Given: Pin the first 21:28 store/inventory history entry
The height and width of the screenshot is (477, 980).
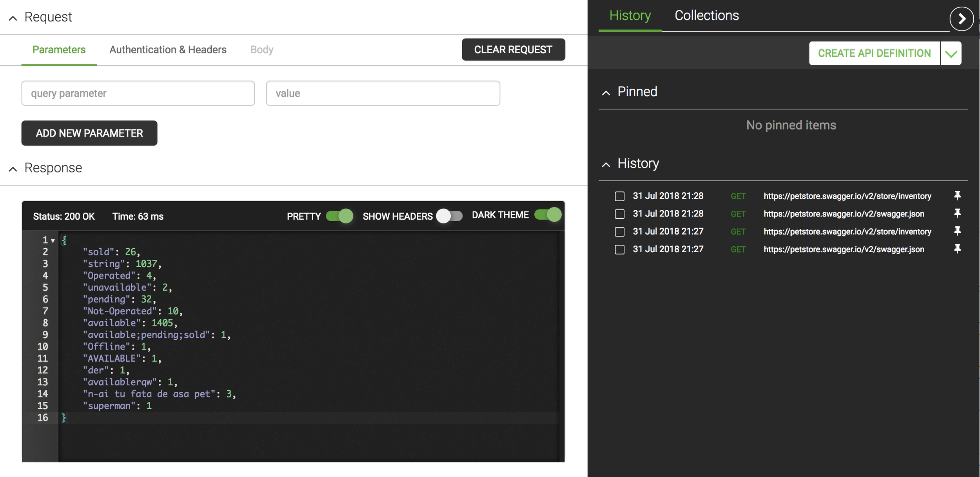Looking at the screenshot, I should pyautogui.click(x=957, y=195).
